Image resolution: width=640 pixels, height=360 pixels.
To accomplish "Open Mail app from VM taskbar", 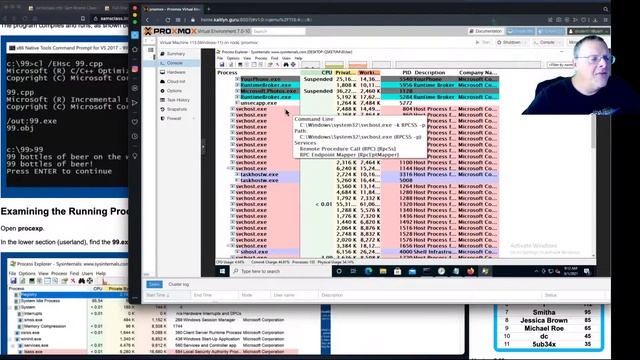I will 412,271.
